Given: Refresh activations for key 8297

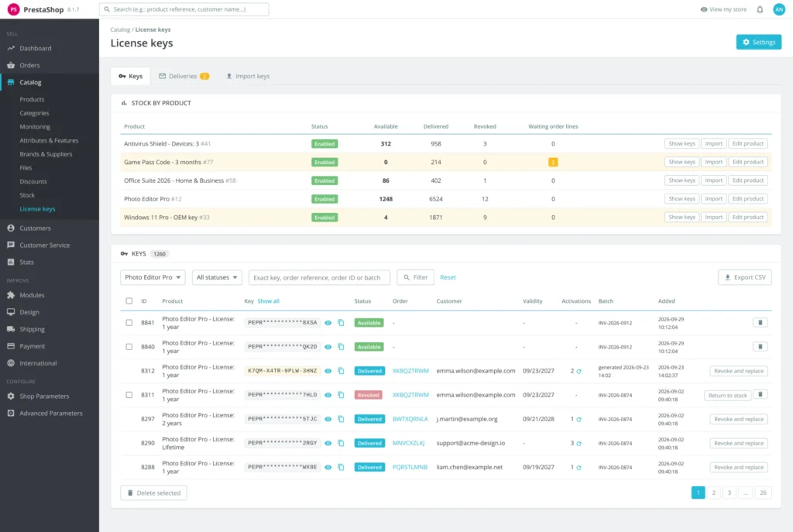Looking at the screenshot, I should (578, 419).
